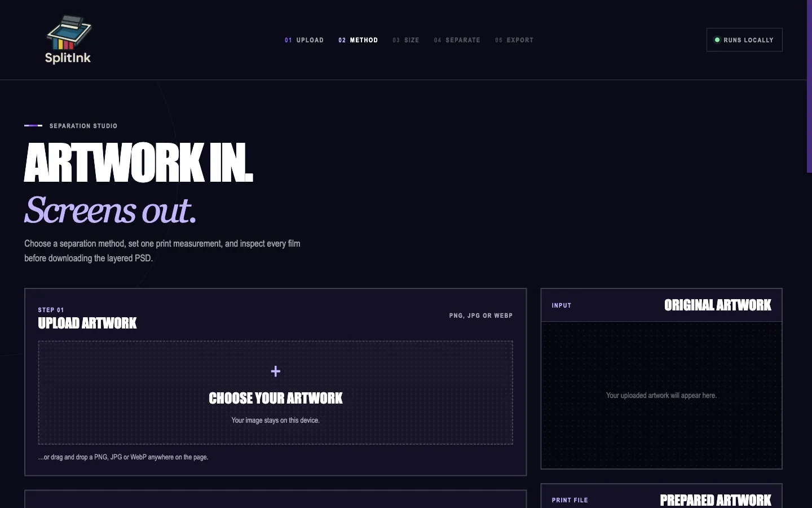Click the 'Input' panel label

562,305
